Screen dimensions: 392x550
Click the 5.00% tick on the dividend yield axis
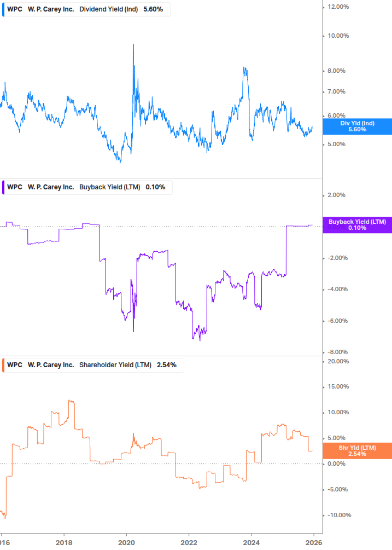pyautogui.click(x=336, y=144)
